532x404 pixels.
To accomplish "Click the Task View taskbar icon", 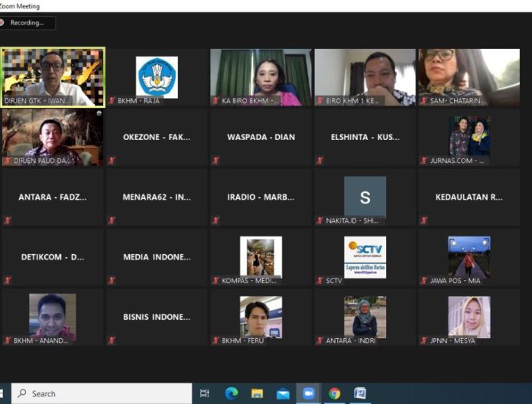I will click(205, 393).
